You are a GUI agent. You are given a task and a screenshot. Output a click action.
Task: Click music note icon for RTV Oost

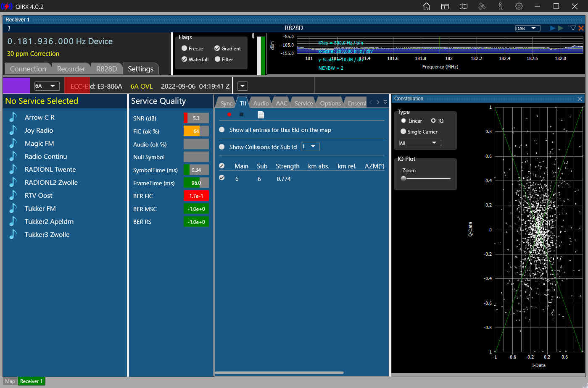click(x=13, y=195)
